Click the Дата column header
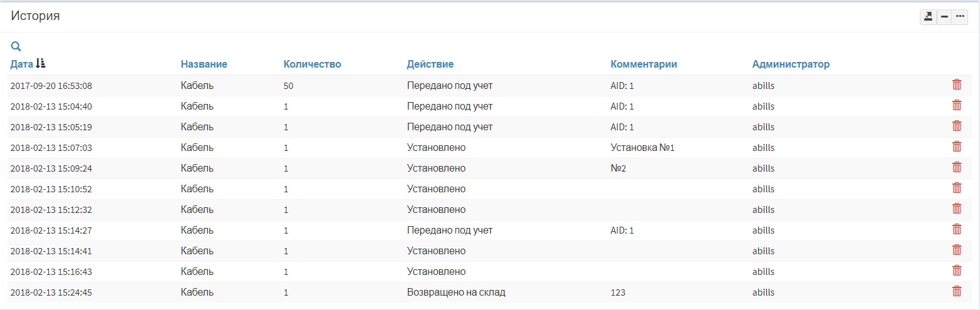 [22, 64]
